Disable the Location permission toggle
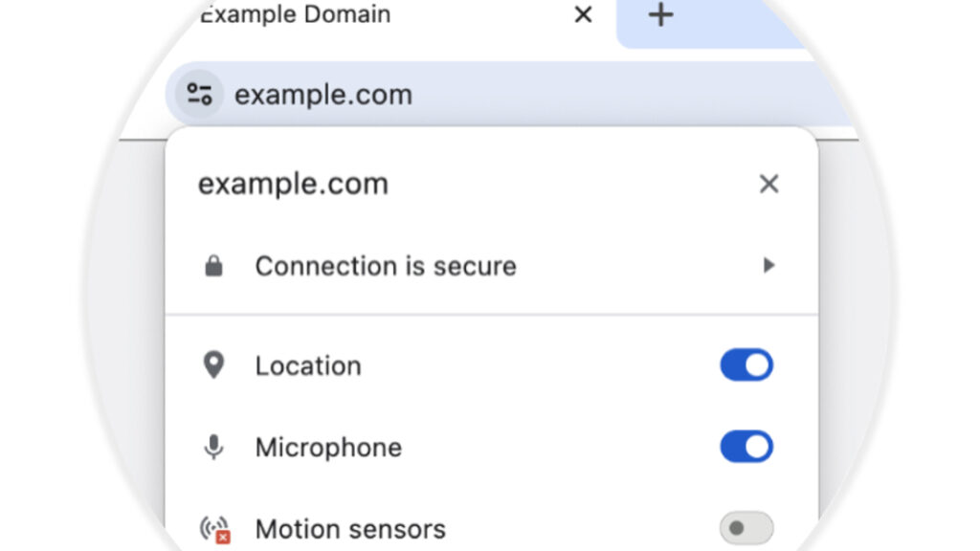980x551 pixels. coord(746,364)
